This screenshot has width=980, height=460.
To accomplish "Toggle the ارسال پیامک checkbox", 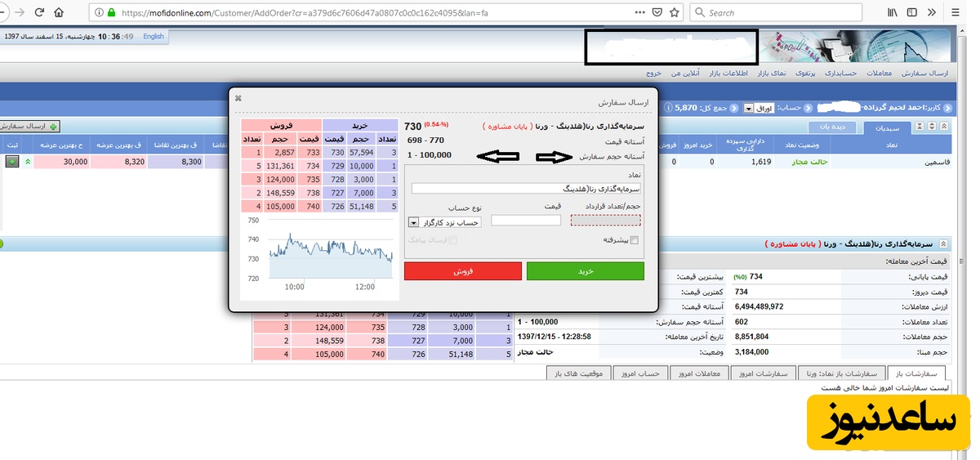I will coord(453,240).
